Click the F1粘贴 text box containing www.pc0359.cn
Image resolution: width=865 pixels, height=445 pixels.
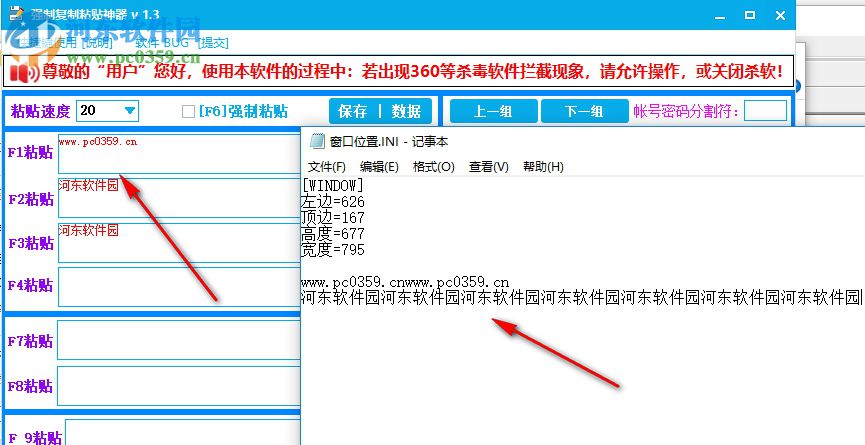point(179,153)
